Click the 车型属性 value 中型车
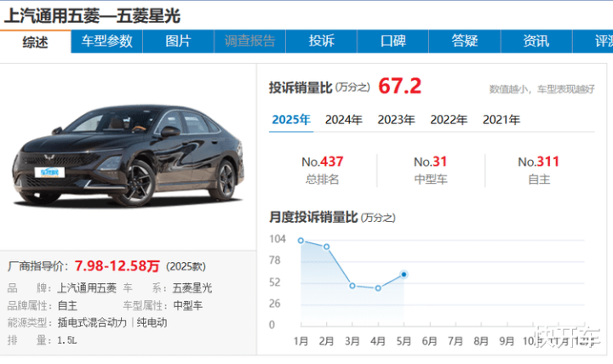Screen dimensions: 613x364 tap(187, 305)
